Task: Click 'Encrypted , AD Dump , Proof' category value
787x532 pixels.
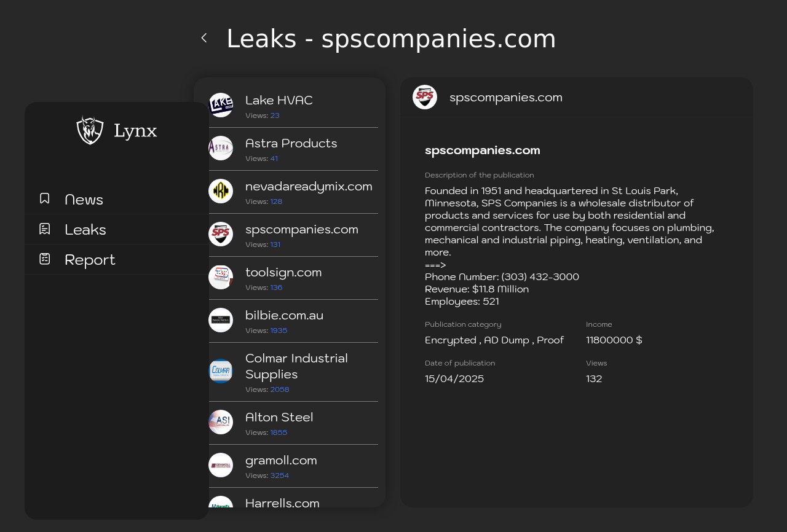Action: pos(494,340)
